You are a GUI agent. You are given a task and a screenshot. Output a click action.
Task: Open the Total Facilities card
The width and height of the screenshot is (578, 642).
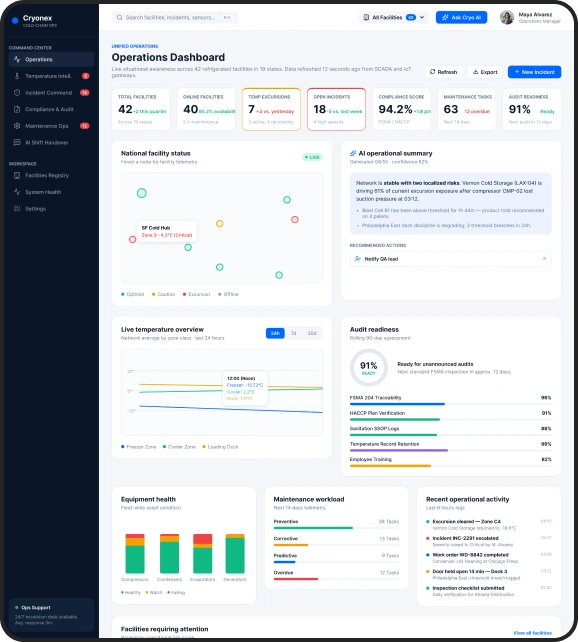pyautogui.click(x=141, y=109)
